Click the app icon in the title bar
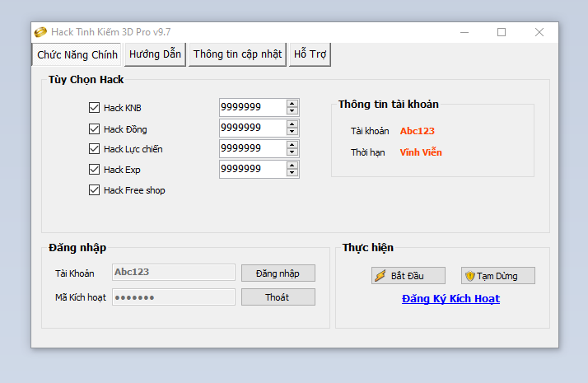 pos(40,32)
